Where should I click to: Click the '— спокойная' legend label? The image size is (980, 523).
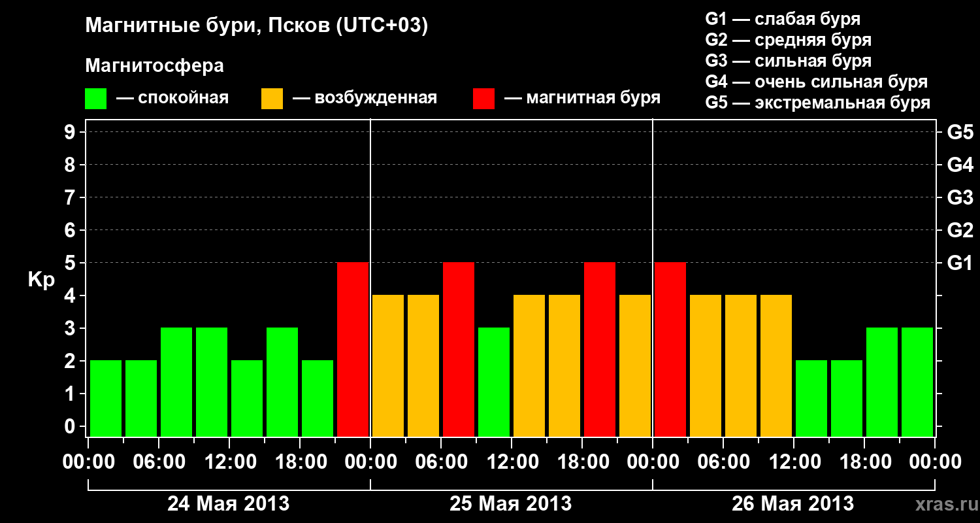[172, 98]
